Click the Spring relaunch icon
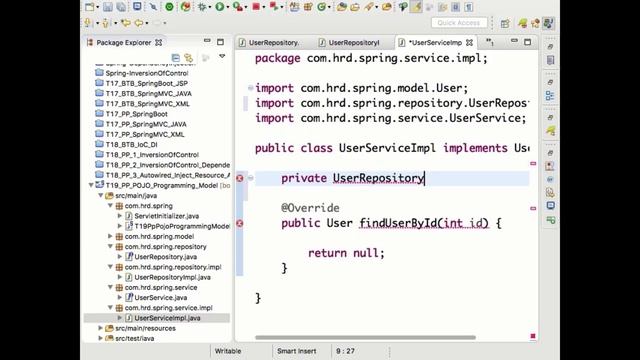Viewport: 640px width, 360px height. point(186,7)
